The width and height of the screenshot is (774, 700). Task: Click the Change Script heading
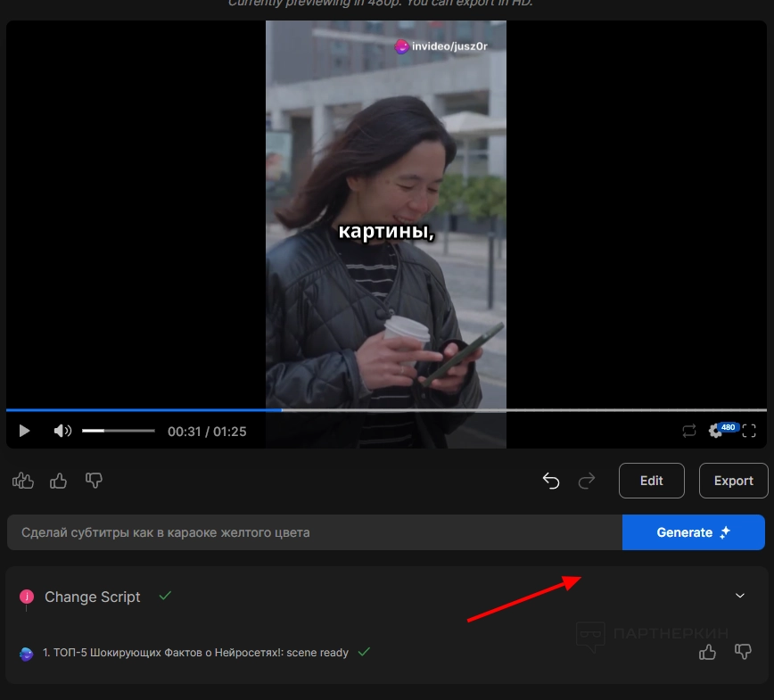pos(93,597)
